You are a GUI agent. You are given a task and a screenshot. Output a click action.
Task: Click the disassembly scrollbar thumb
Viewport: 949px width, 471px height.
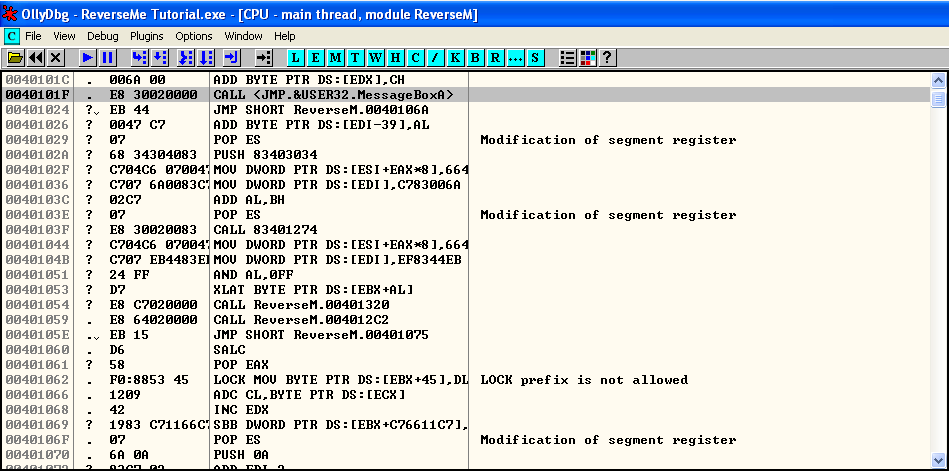tap(939, 98)
